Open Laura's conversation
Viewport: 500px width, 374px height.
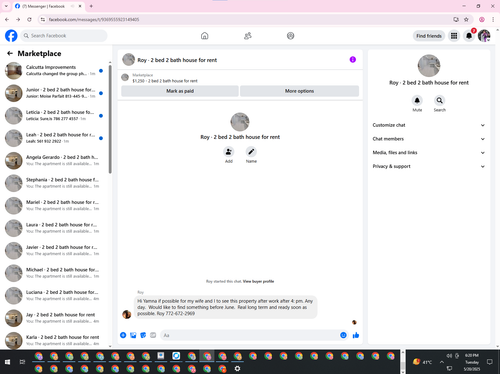pyautogui.click(x=55, y=228)
